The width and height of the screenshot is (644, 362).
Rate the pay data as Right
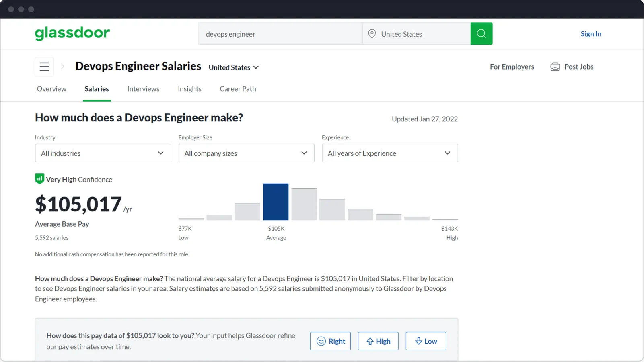330,341
